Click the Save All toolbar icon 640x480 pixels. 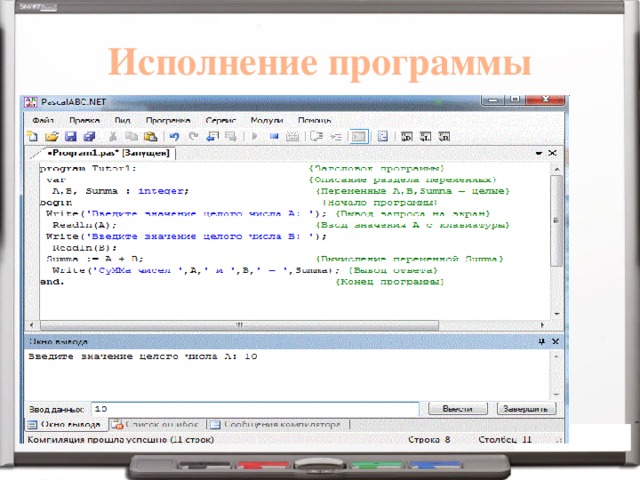point(89,136)
